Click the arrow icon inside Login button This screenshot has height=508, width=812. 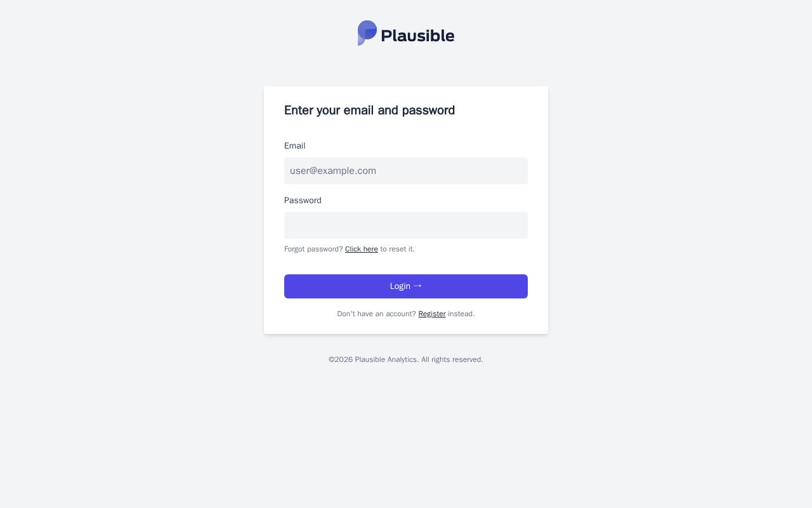pyautogui.click(x=417, y=286)
